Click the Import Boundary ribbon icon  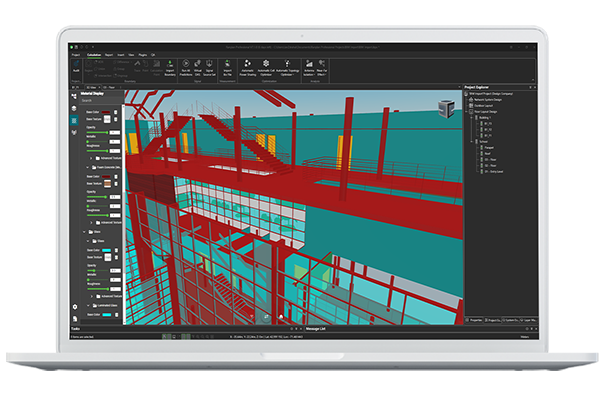tap(170, 68)
